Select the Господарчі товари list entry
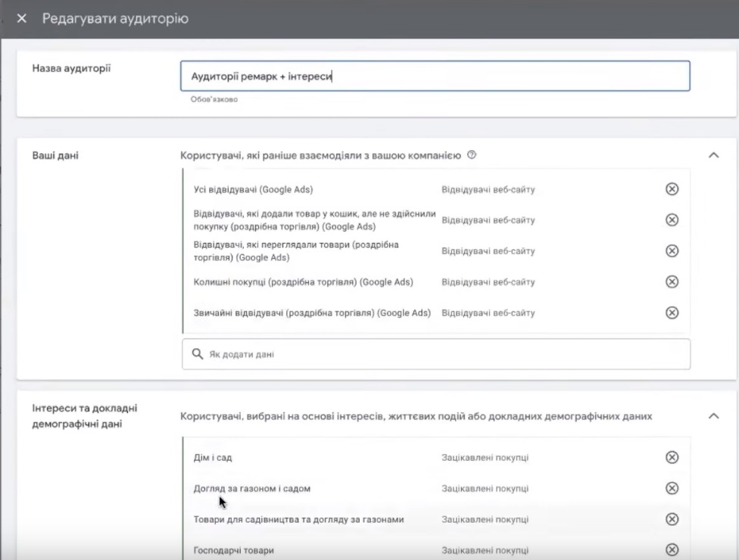The width and height of the screenshot is (739, 560). point(233,550)
